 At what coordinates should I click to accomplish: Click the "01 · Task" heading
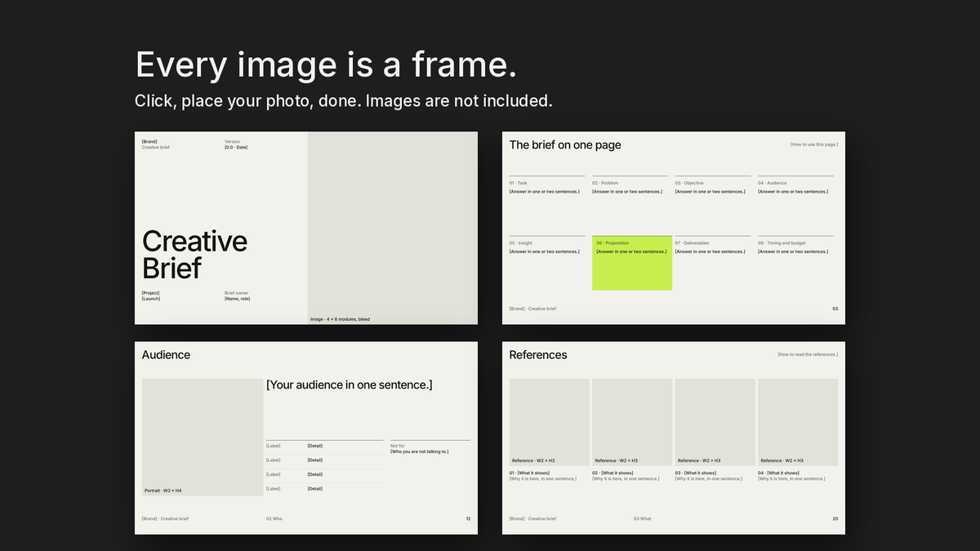[519, 183]
